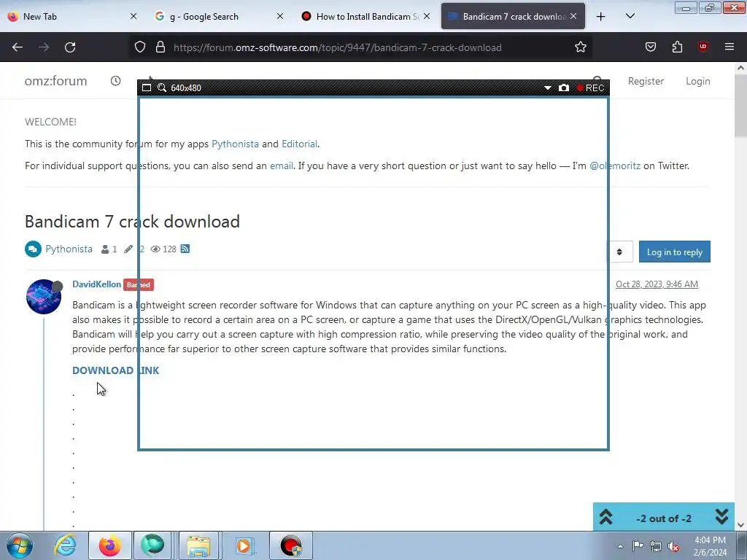The width and height of the screenshot is (747, 560).
Task: Click the DOWNLOAD LINK text
Action: 116,370
